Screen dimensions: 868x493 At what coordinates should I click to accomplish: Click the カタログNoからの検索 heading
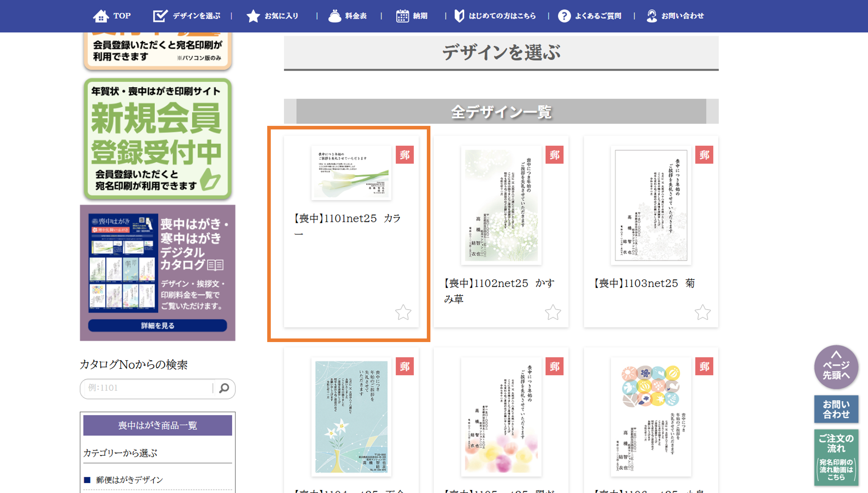click(133, 364)
